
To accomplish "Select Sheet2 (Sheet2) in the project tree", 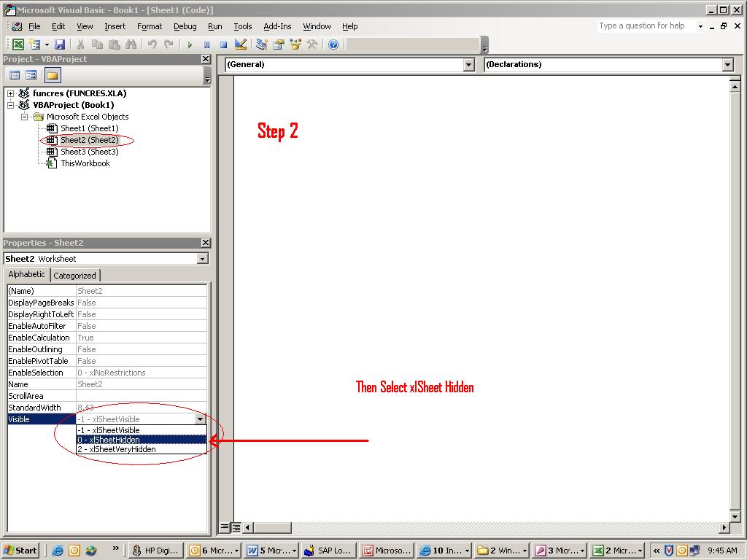I will 90,140.
